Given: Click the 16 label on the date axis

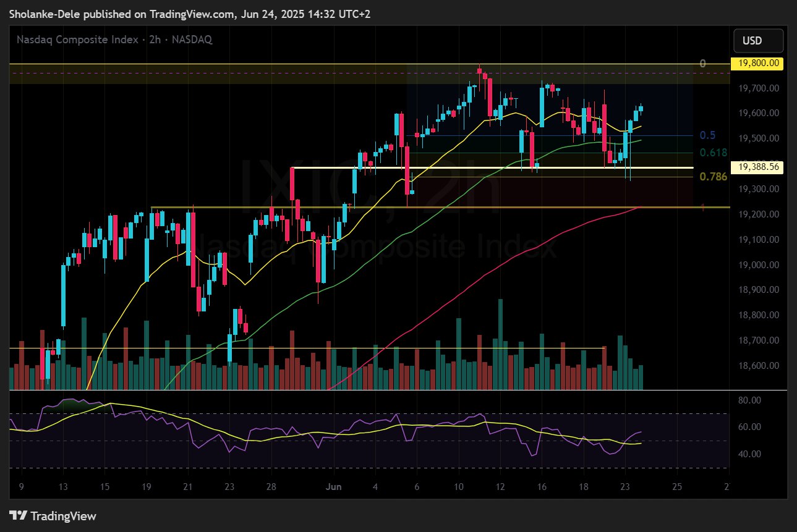Looking at the screenshot, I should point(542,487).
